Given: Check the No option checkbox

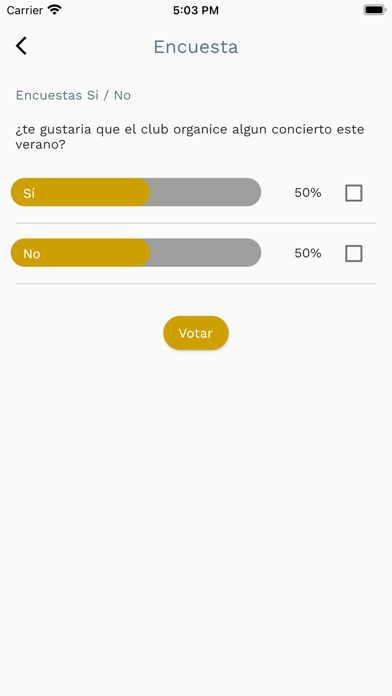Looking at the screenshot, I should (x=354, y=253).
